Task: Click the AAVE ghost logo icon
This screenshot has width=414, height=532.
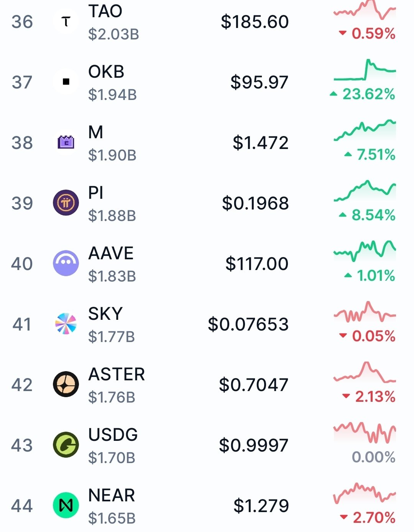Action: click(x=66, y=263)
